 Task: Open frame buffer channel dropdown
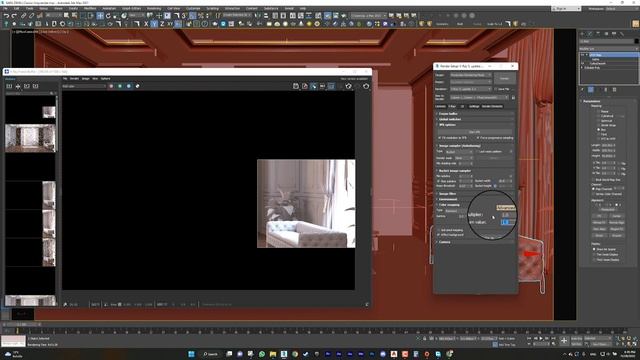(x=84, y=86)
